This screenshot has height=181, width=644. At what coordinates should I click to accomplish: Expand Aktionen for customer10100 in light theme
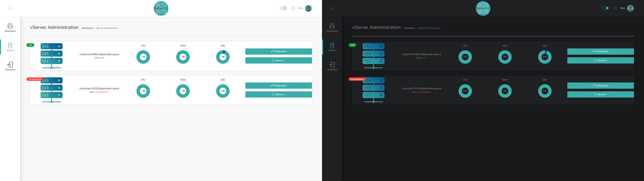pyautogui.click(x=278, y=95)
